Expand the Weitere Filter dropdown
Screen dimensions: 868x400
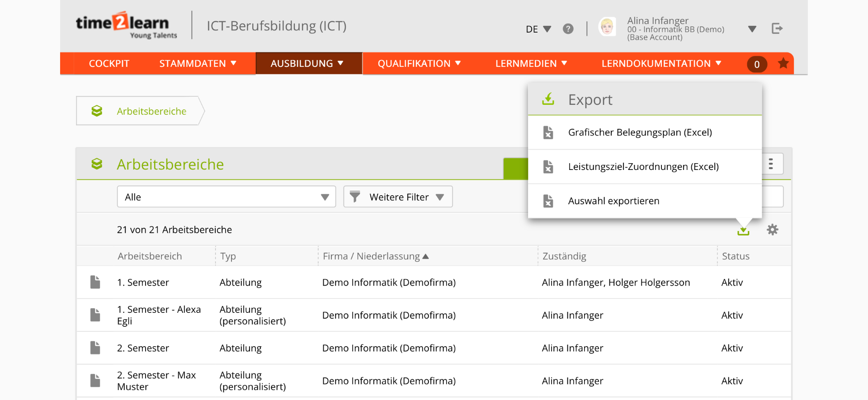click(398, 197)
